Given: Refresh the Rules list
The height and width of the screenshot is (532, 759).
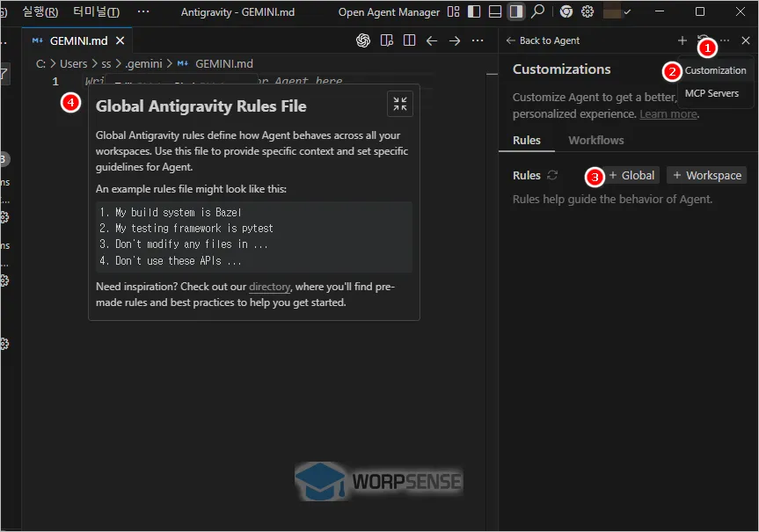Looking at the screenshot, I should tap(552, 175).
